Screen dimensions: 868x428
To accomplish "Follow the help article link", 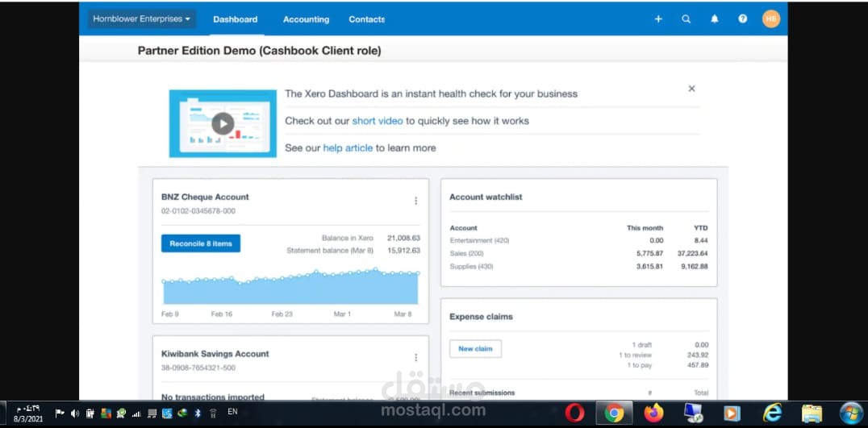I will (x=348, y=148).
